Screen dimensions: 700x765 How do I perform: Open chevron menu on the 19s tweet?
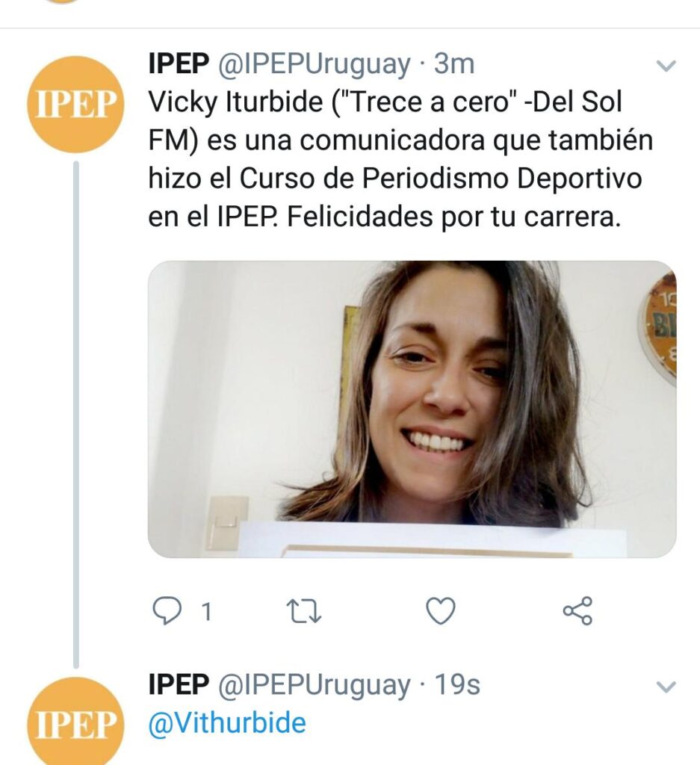click(665, 687)
